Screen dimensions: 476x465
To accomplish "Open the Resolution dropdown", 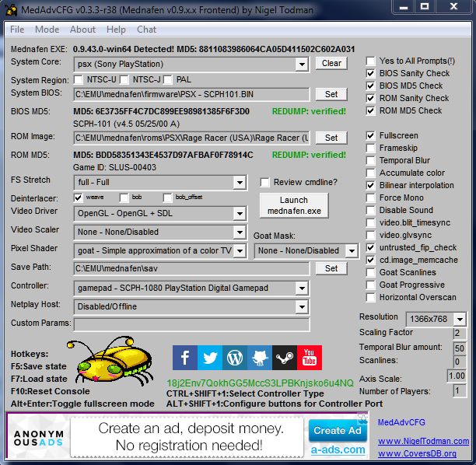I will click(460, 320).
